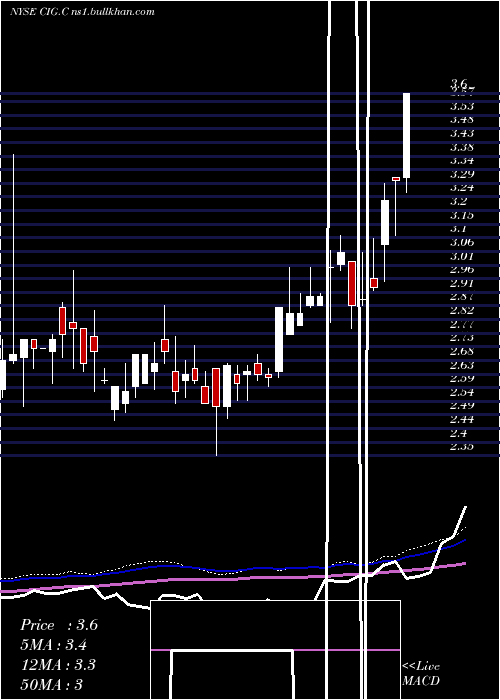This screenshot has height=700, width=500.
Task: Select the 3.06 price axis label
Action: point(462,242)
